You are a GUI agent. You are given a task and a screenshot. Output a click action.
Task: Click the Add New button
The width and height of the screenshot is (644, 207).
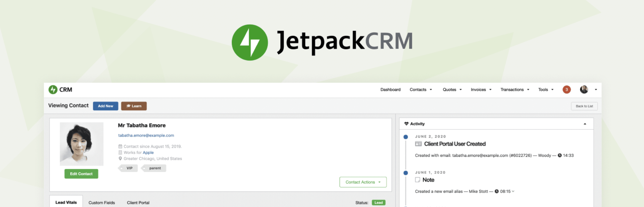(x=105, y=106)
